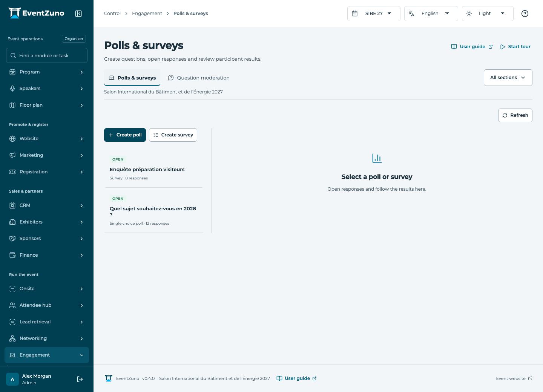Open the SIBE 27 event dropdown
The height and width of the screenshot is (392, 543).
click(374, 14)
